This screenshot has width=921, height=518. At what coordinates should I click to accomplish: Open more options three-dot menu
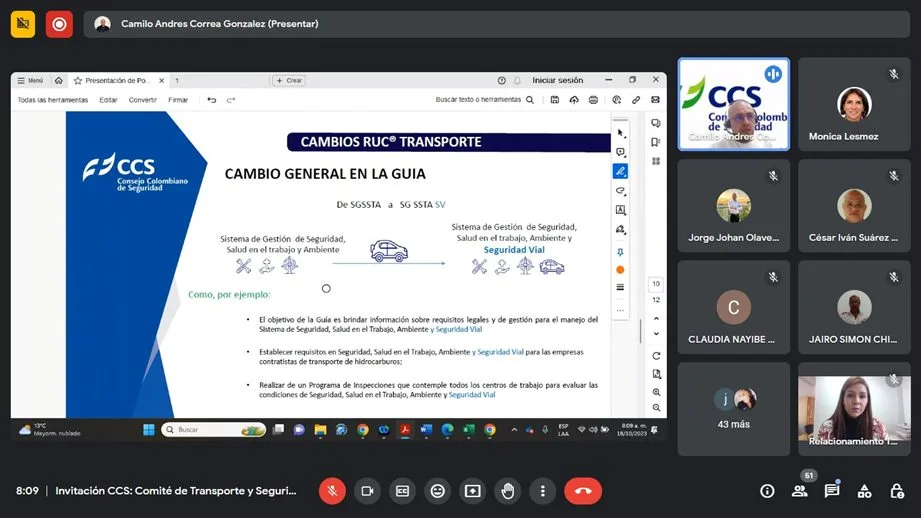tap(543, 491)
